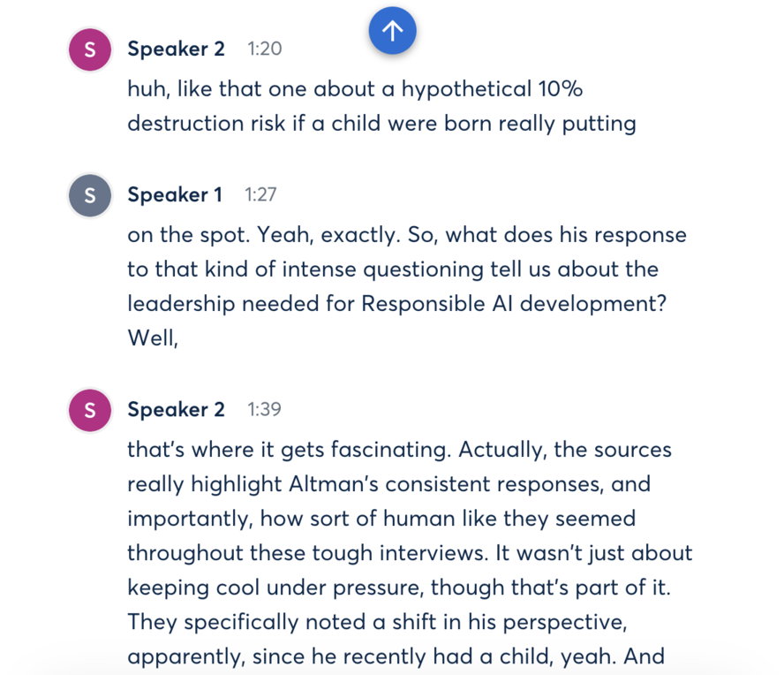Click the pink Speaker 2 avatar at 1:20
Viewport: 784px width, 675px height.
click(x=90, y=49)
